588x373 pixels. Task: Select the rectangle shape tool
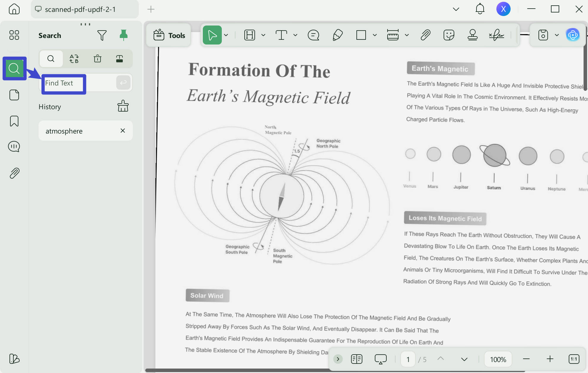[361, 35]
